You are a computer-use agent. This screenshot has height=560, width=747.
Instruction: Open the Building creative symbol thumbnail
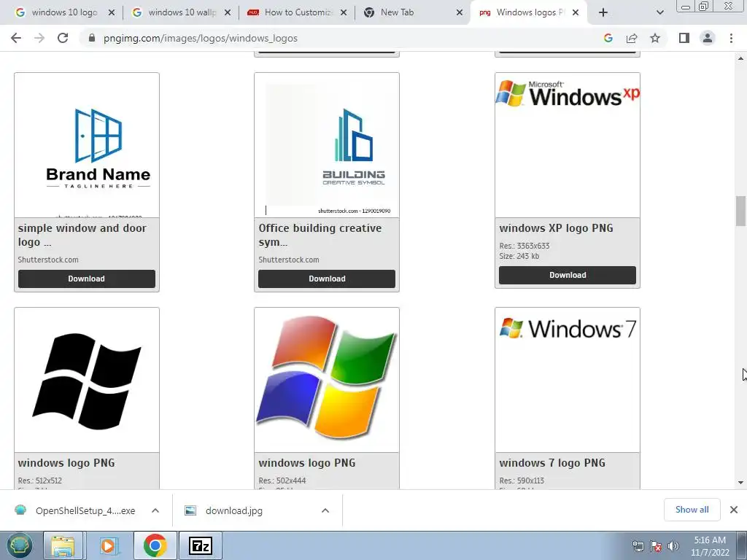tap(327, 145)
